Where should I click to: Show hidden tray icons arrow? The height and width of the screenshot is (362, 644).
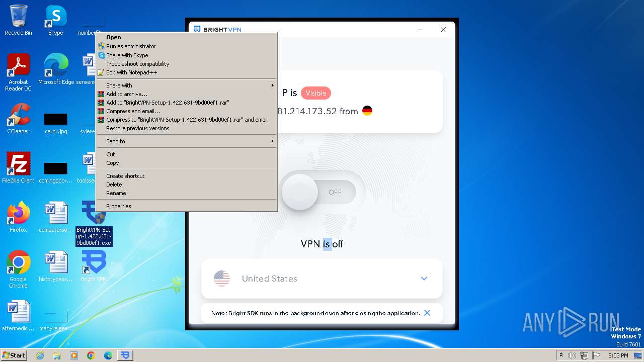point(561,355)
